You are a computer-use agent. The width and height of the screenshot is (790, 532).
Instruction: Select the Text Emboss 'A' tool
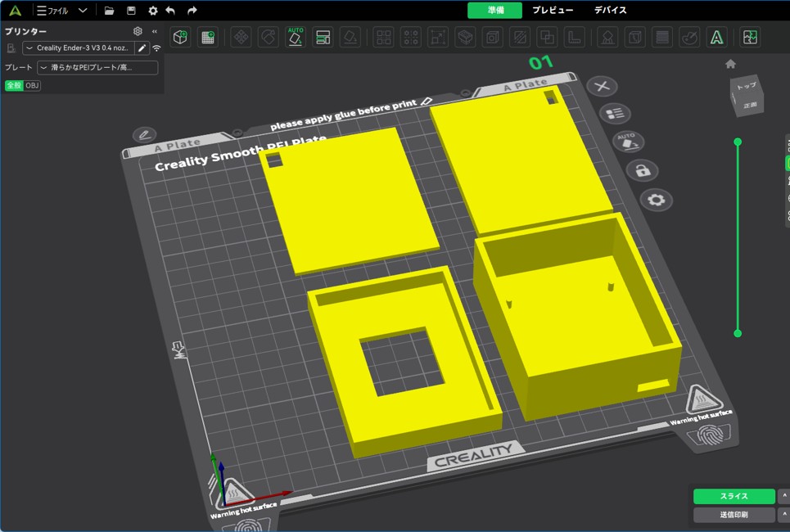pyautogui.click(x=716, y=37)
